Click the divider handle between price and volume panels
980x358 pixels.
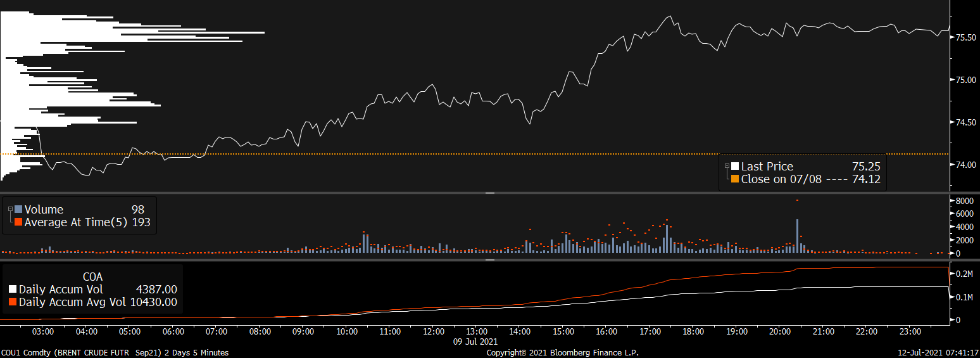click(489, 193)
